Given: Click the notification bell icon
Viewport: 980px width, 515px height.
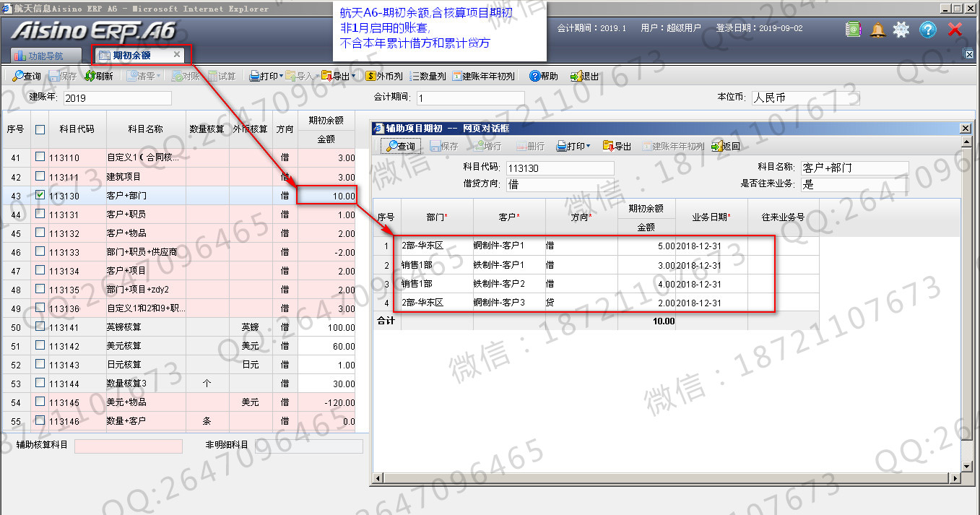Looking at the screenshot, I should 877,30.
